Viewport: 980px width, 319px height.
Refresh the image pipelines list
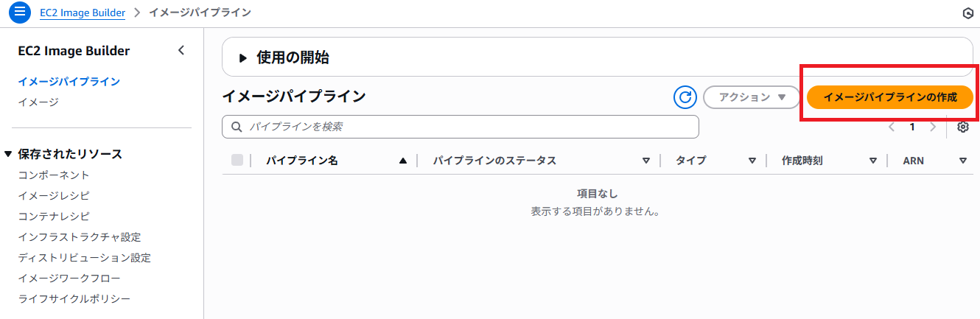pos(685,97)
